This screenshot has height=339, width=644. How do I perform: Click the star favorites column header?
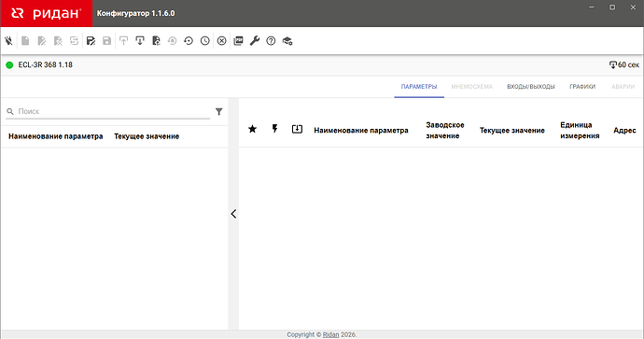click(253, 129)
